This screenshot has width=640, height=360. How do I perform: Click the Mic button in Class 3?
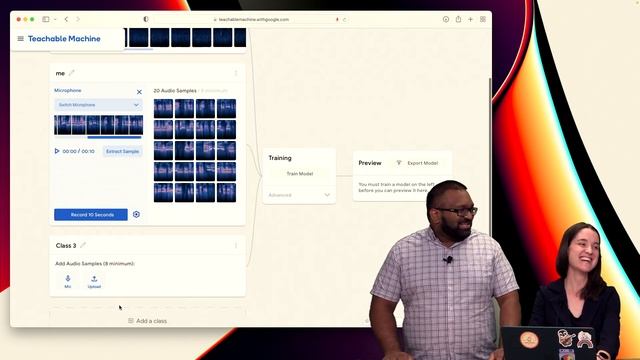(68, 281)
